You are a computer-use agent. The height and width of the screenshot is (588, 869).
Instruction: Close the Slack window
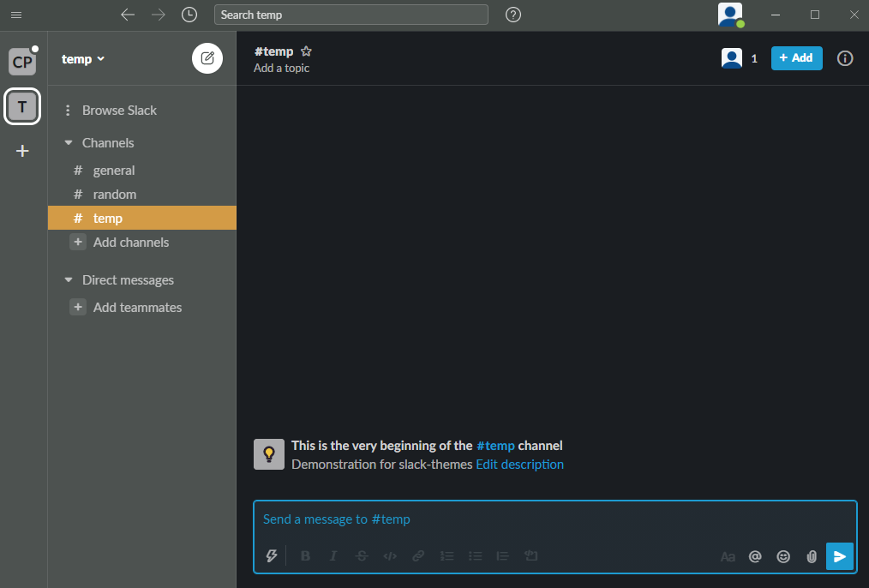coord(854,15)
